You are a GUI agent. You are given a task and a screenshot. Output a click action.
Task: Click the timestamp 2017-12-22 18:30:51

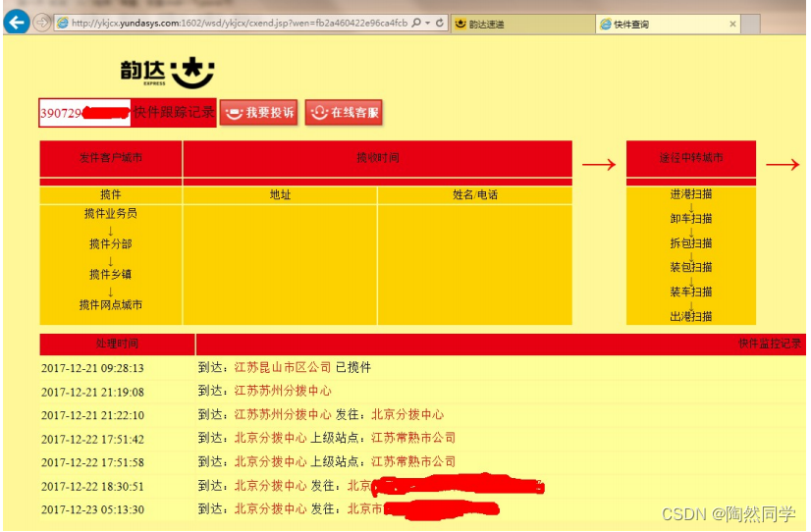coord(92,487)
